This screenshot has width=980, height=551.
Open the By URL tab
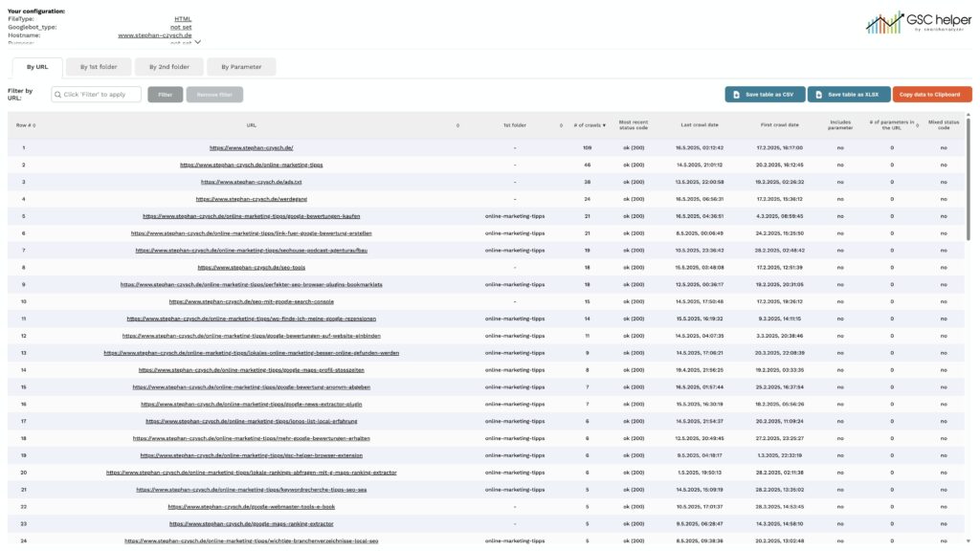[37, 67]
